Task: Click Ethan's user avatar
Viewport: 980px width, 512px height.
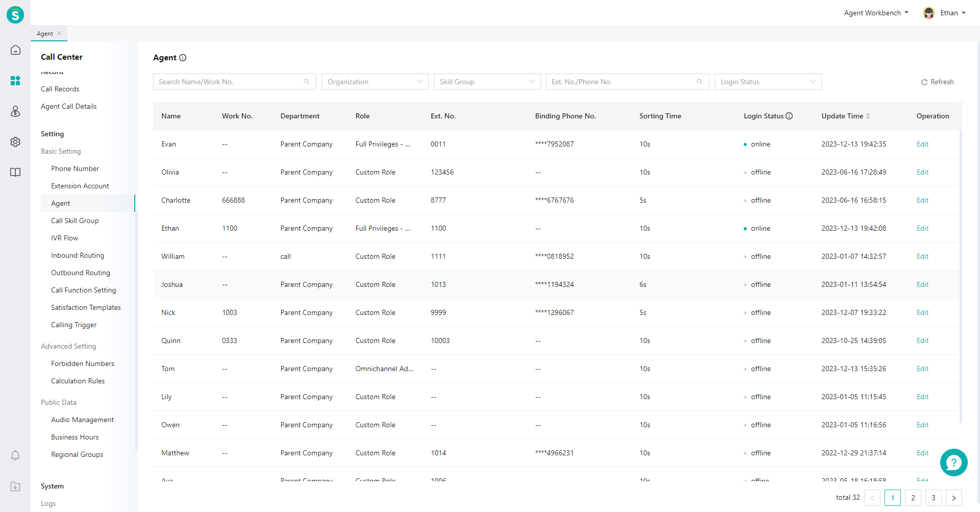Action: pos(929,13)
